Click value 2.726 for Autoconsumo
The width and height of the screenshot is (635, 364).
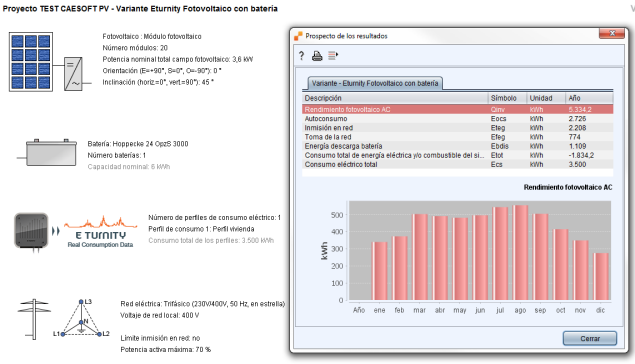(577, 119)
